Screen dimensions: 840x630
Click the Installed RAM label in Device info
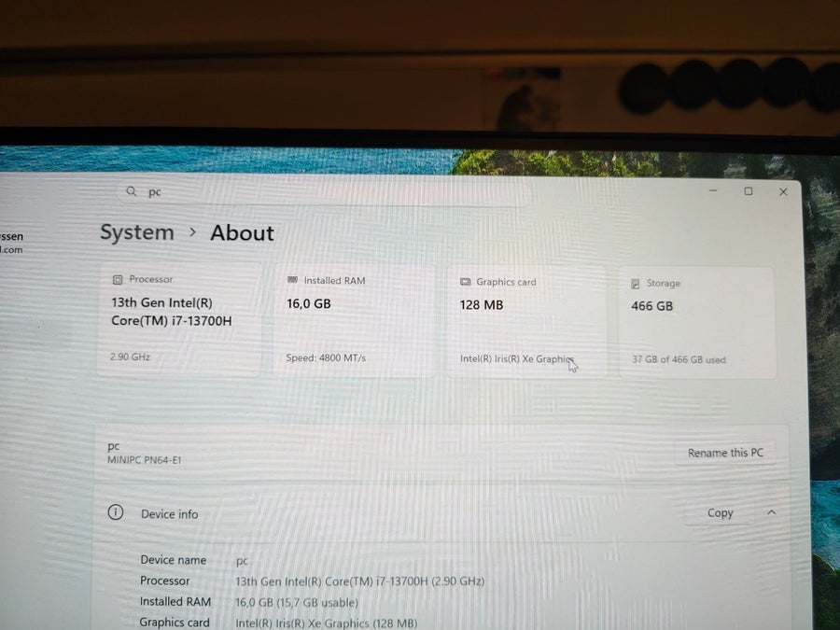(x=175, y=602)
